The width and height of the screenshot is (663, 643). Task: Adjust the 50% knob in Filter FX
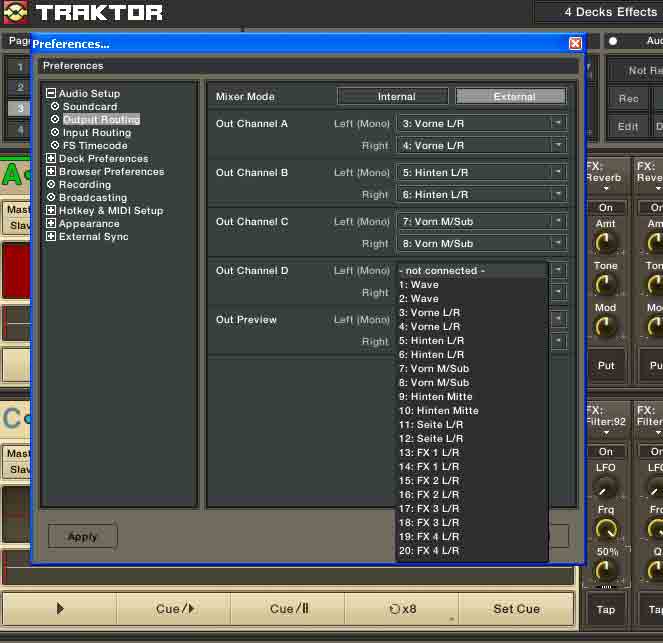click(605, 570)
